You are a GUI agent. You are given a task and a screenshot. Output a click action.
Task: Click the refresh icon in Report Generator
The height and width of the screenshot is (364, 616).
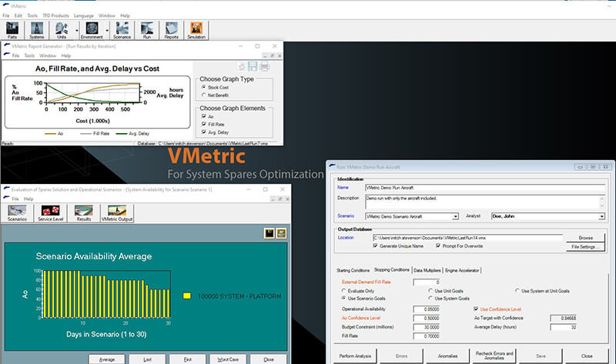[242, 66]
